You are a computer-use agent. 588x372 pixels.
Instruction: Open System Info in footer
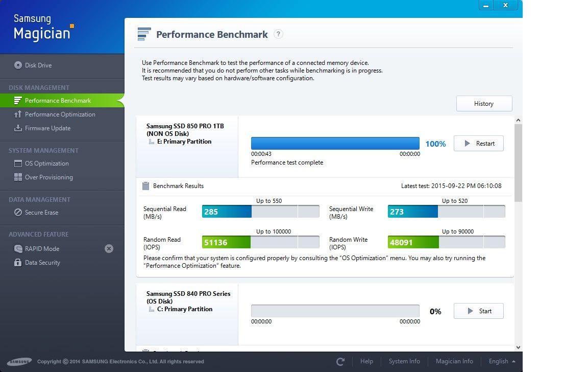pyautogui.click(x=404, y=361)
